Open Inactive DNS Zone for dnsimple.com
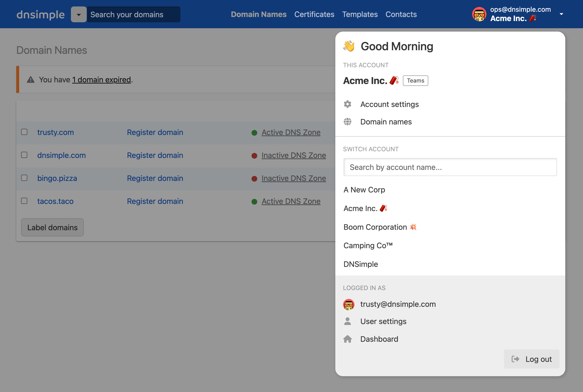Image resolution: width=583 pixels, height=392 pixels. click(x=293, y=155)
